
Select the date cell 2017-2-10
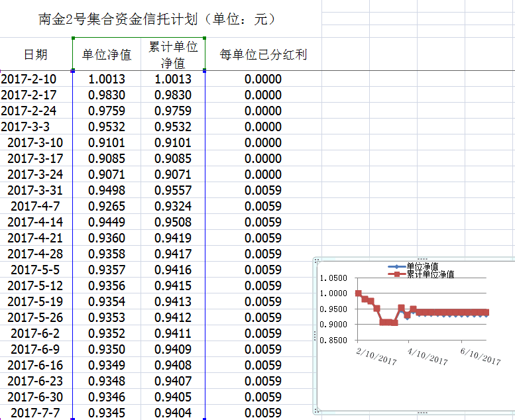coord(29,79)
